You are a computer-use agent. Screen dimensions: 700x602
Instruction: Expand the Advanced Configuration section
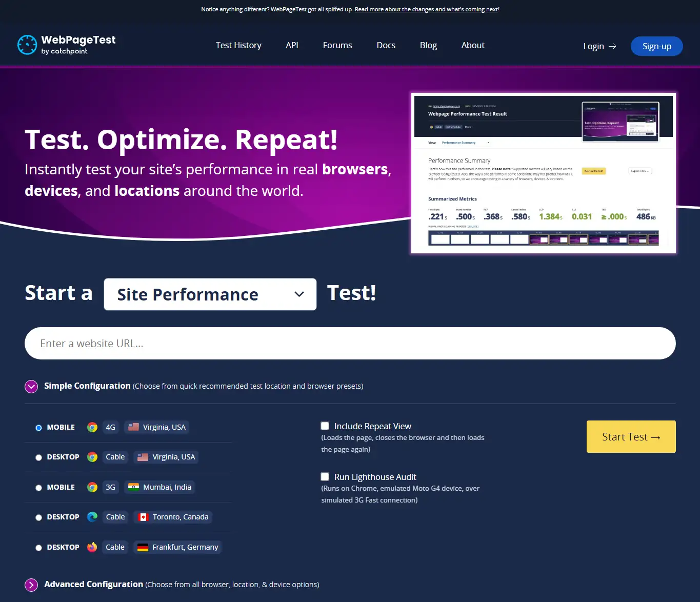click(31, 585)
